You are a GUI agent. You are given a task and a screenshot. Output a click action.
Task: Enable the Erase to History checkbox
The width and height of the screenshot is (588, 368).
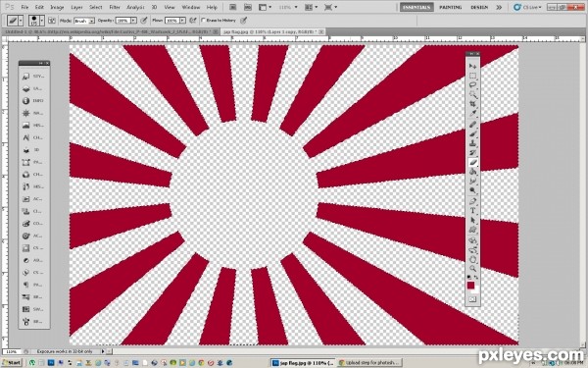tap(204, 21)
